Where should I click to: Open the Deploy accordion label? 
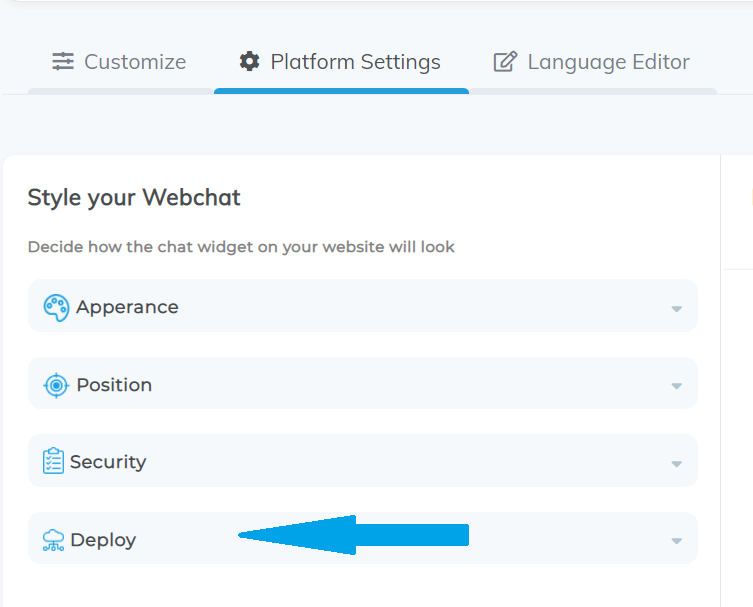103,540
